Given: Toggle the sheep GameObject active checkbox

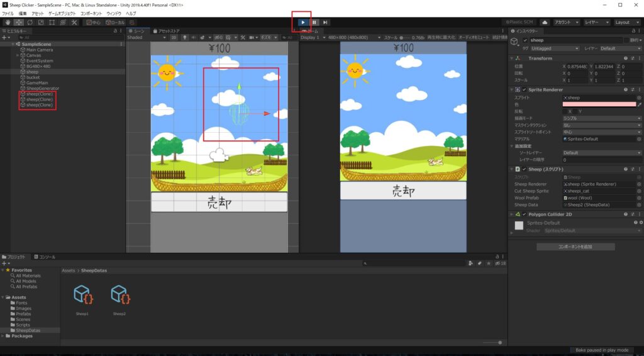Looking at the screenshot, I should click(x=525, y=40).
